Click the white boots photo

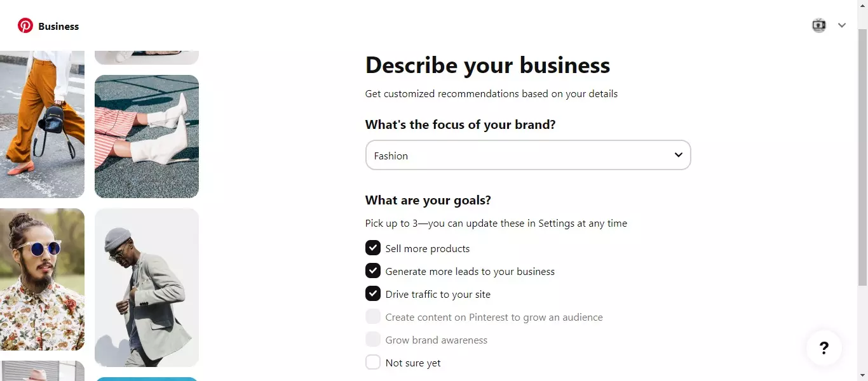[147, 137]
